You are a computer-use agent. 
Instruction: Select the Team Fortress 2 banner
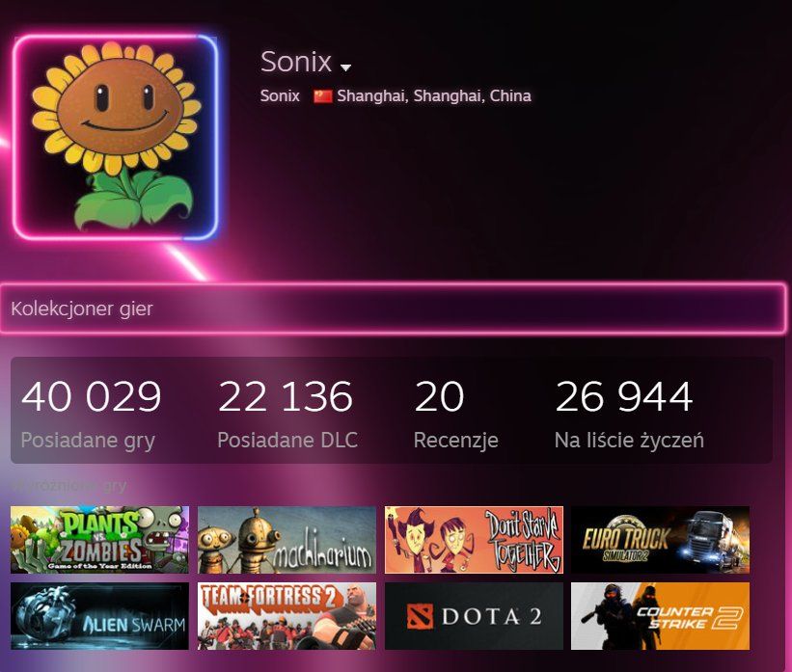pos(287,616)
